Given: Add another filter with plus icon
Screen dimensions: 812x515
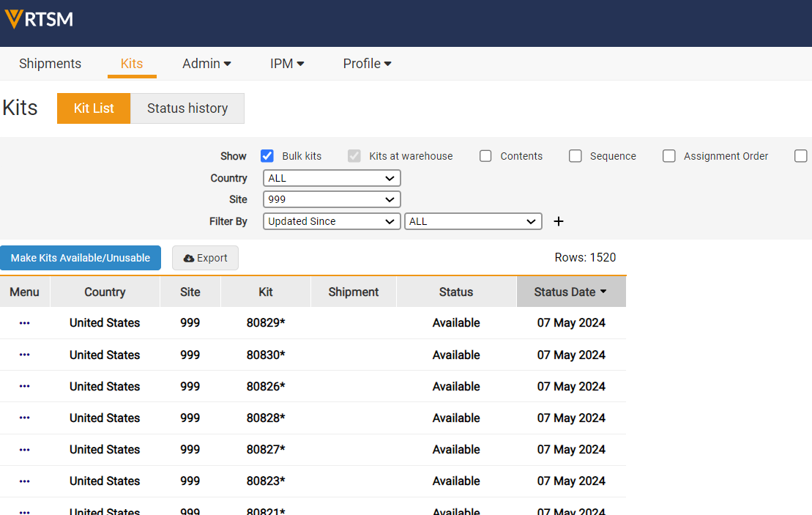Looking at the screenshot, I should coord(559,221).
